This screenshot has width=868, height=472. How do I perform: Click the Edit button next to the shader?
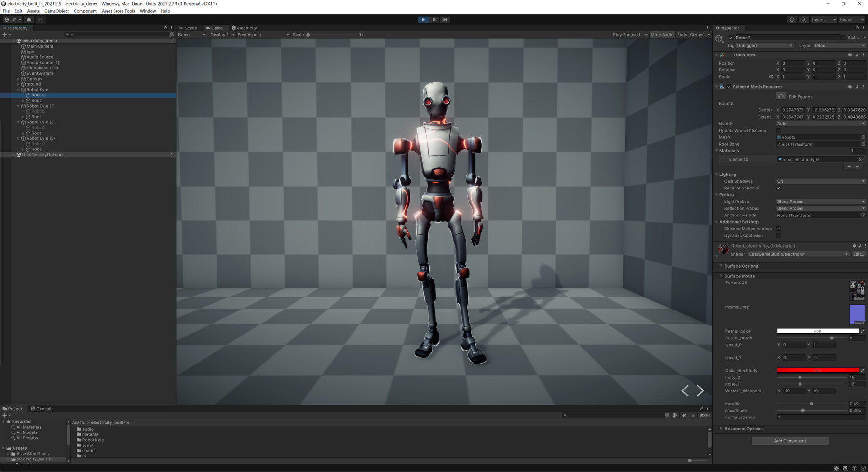pos(858,254)
